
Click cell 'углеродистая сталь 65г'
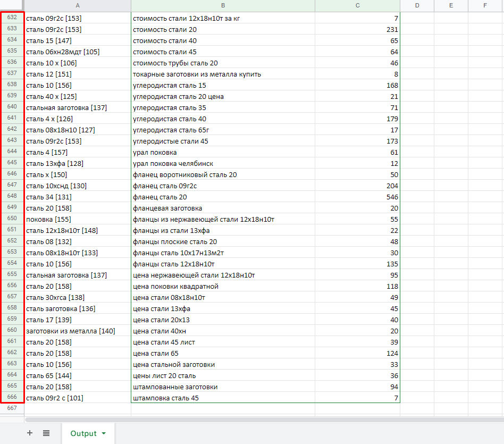click(x=223, y=130)
